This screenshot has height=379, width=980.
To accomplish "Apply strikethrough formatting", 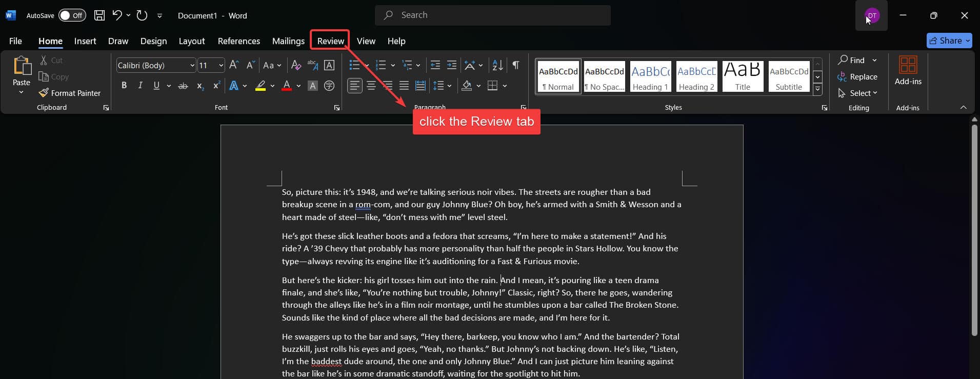I will (183, 86).
